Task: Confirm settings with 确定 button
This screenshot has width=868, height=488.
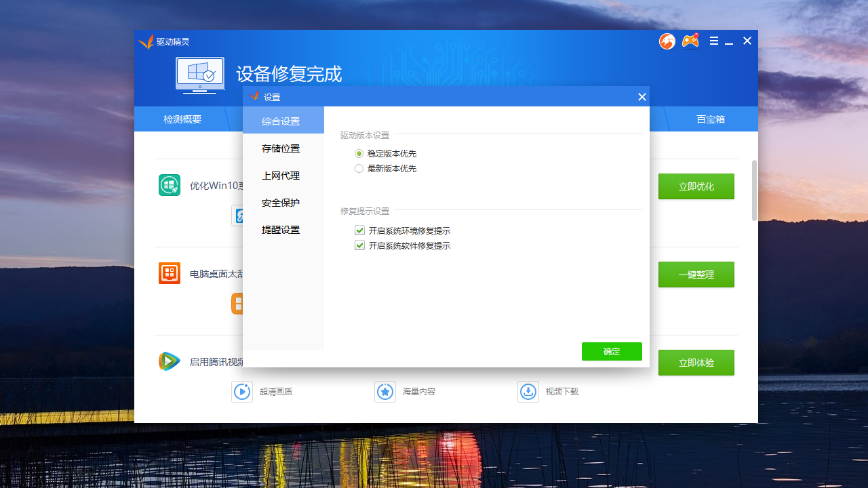Action: [x=611, y=351]
